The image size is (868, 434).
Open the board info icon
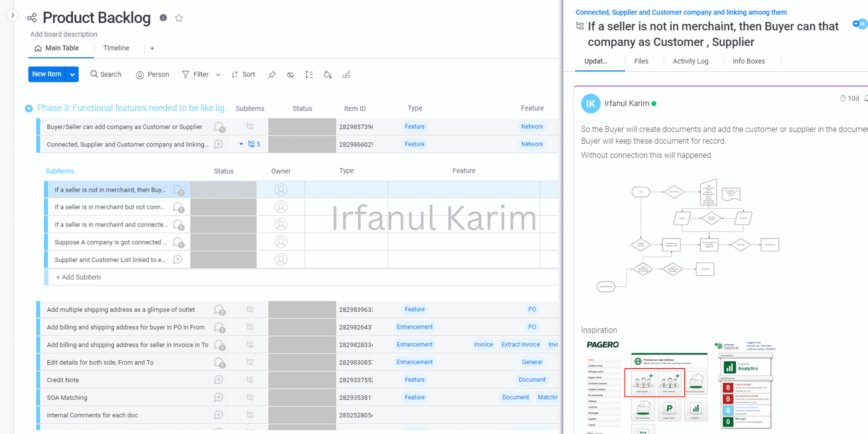163,18
